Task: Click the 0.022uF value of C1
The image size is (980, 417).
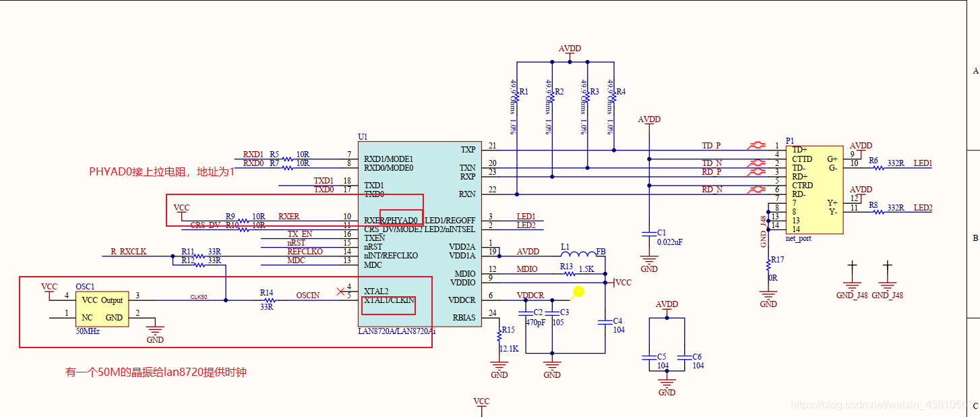Action: tap(670, 242)
